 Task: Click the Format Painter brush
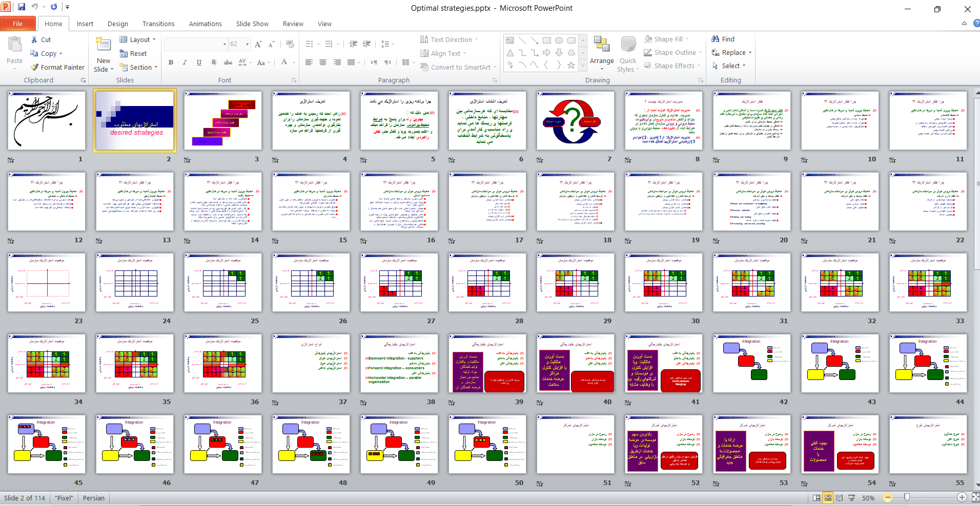click(x=34, y=67)
